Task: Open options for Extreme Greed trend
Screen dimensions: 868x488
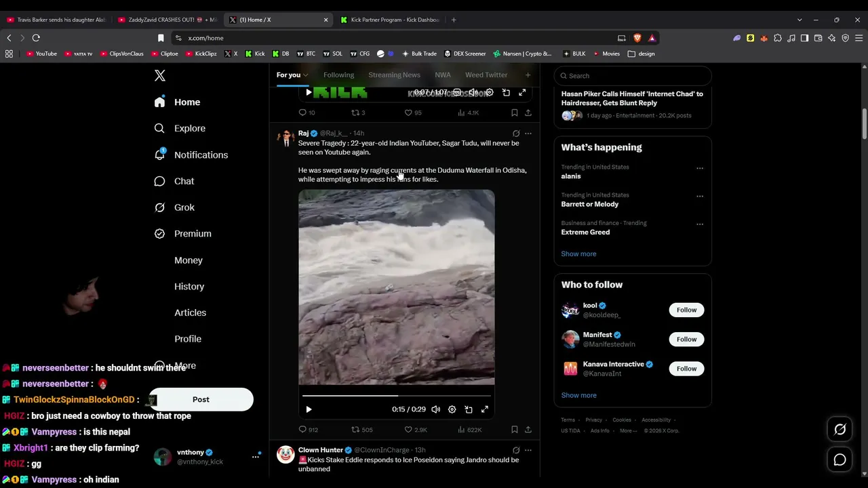Action: tap(700, 224)
